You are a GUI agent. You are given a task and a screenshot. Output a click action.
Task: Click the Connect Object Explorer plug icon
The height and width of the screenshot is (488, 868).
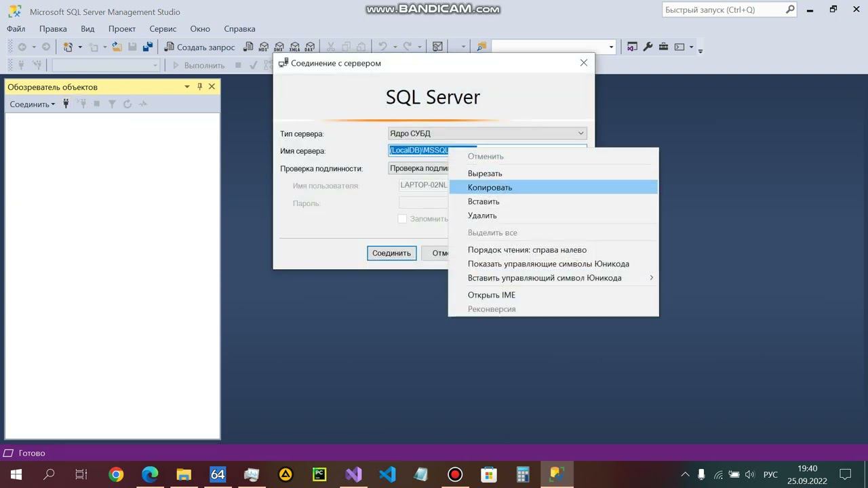[x=66, y=104]
